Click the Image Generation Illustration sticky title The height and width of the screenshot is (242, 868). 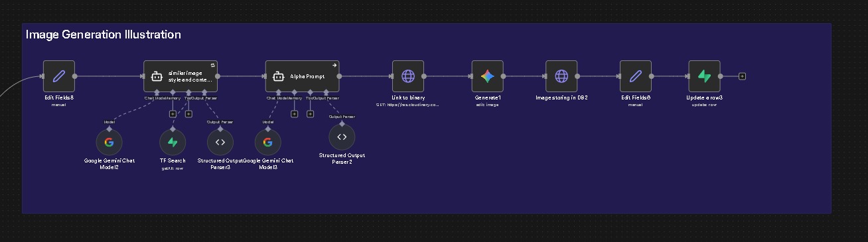coord(103,34)
